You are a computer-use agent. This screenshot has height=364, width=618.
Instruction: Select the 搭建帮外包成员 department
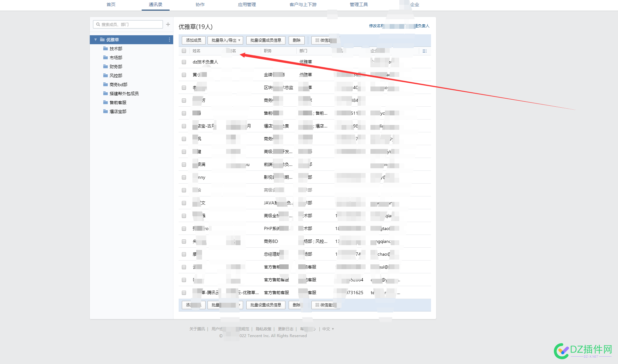124,94
